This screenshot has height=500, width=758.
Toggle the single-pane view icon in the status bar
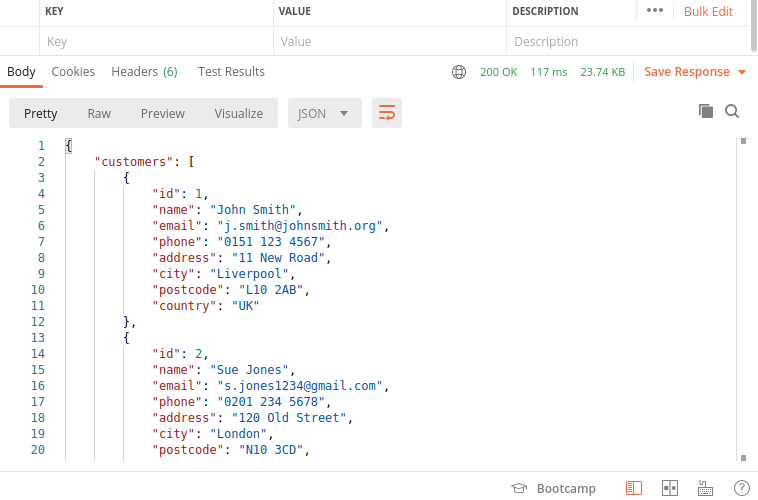tap(633, 488)
